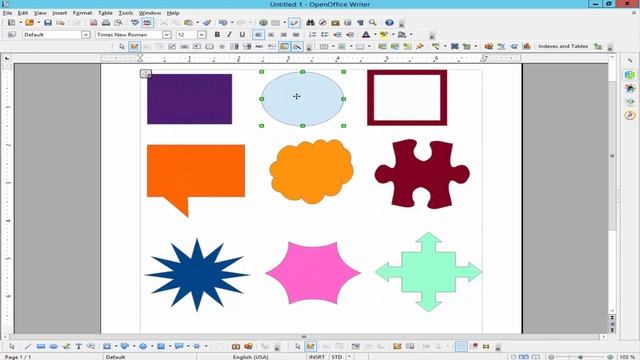Click English (USA) language in status bar

251,357
